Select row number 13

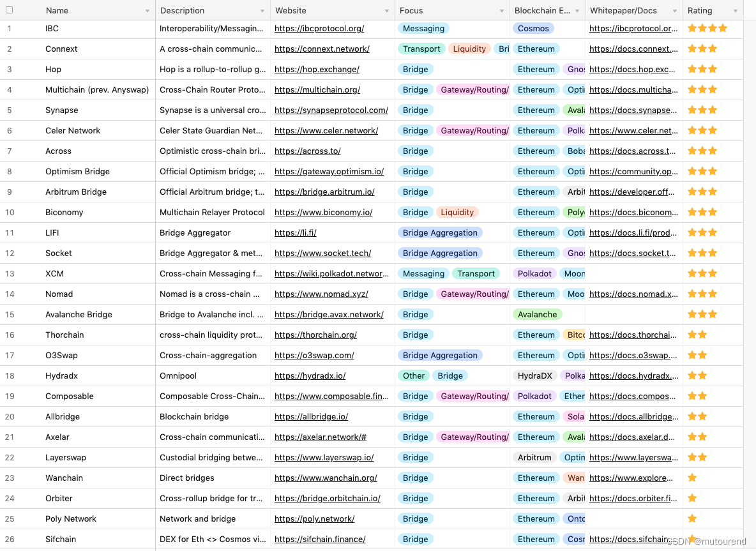(x=10, y=273)
